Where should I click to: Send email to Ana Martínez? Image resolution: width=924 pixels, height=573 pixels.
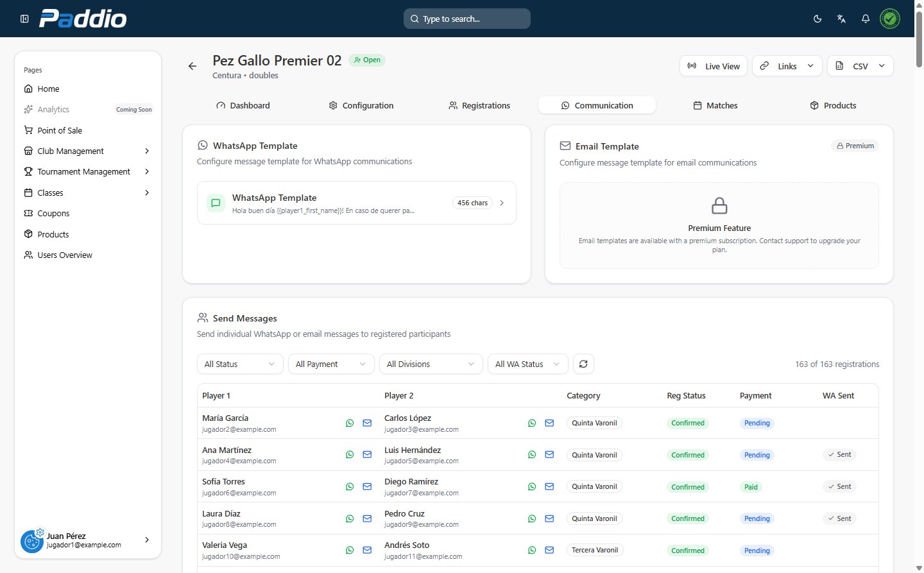[x=367, y=454]
